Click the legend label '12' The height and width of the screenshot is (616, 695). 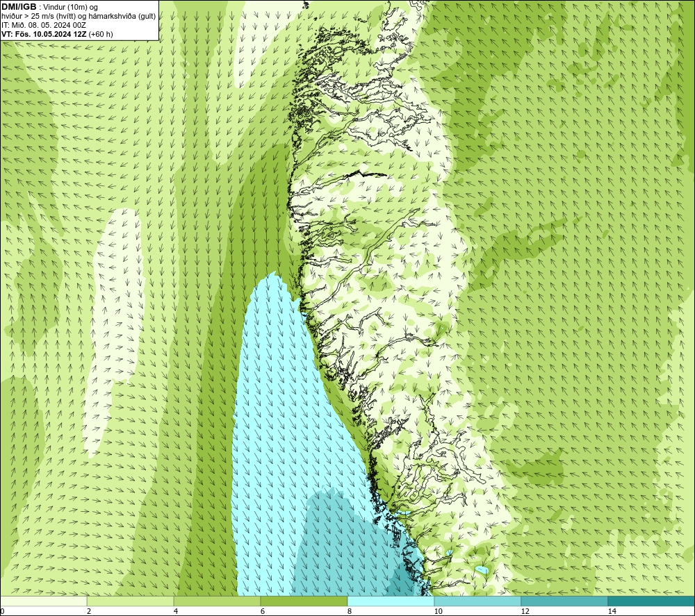(x=525, y=611)
